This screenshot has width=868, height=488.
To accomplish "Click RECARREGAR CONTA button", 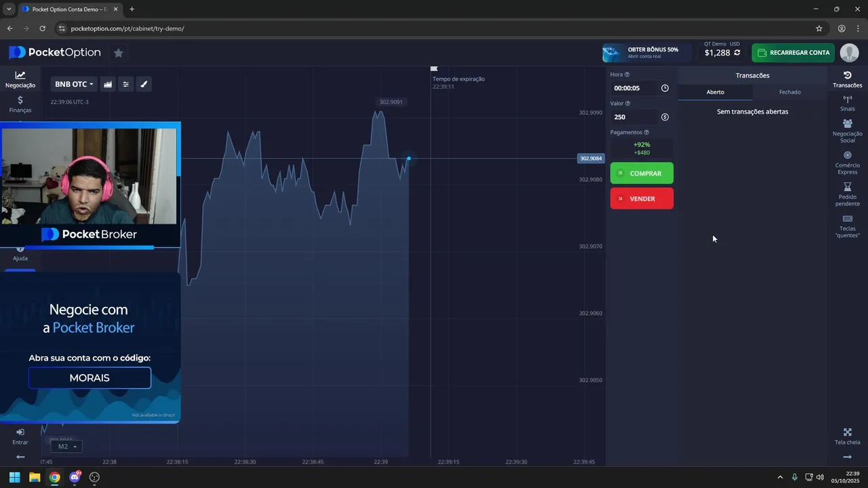I will tap(793, 52).
